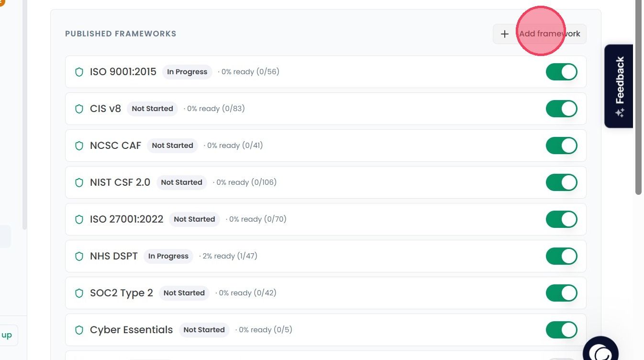Disable the Cyber Essentials toggle
Image resolution: width=644 pixels, height=360 pixels.
pos(562,330)
